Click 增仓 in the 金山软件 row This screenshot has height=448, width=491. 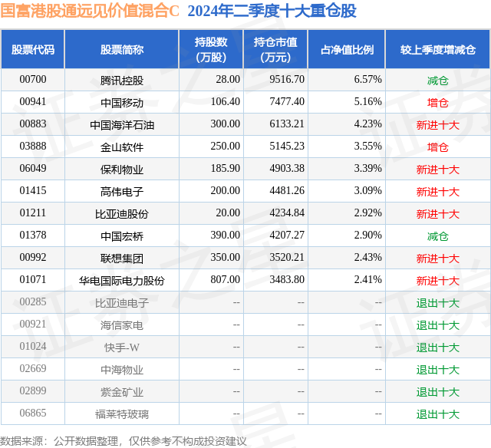click(438, 147)
